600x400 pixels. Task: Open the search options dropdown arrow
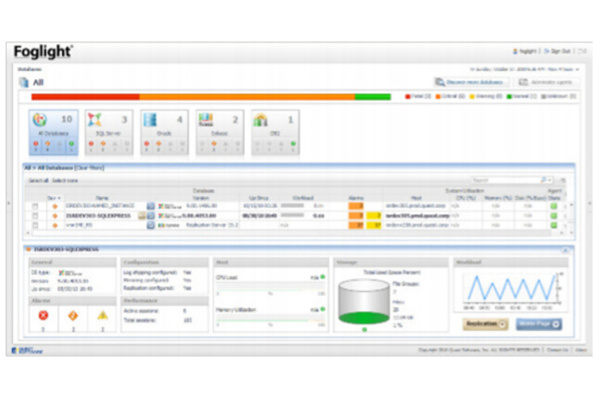point(550,180)
